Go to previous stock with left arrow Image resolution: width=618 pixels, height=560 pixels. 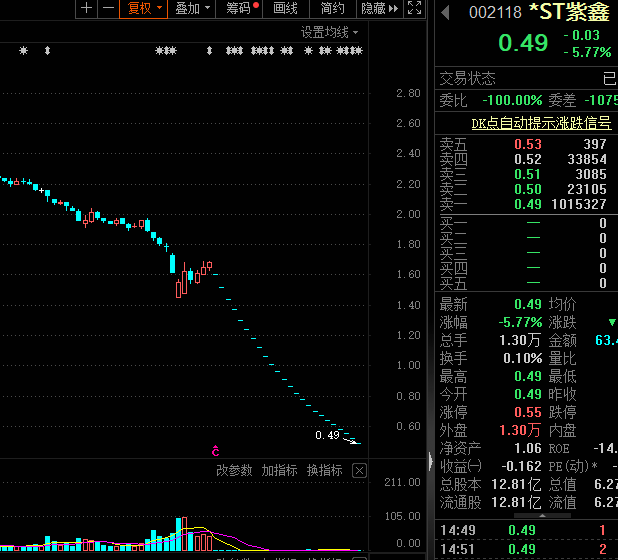[445, 13]
